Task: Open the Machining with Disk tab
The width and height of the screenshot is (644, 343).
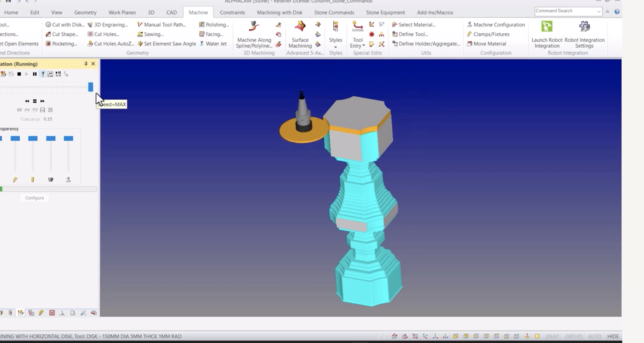Action: 279,13
